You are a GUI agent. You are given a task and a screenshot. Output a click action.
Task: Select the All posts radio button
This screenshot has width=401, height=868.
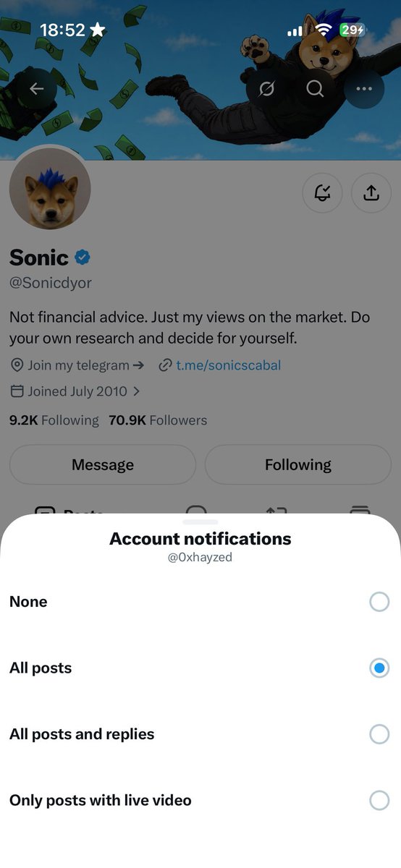379,668
